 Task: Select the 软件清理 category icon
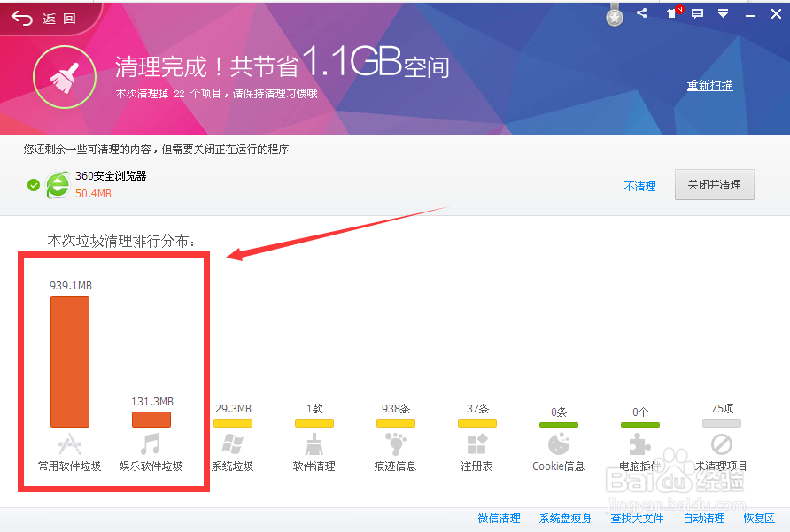click(314, 443)
